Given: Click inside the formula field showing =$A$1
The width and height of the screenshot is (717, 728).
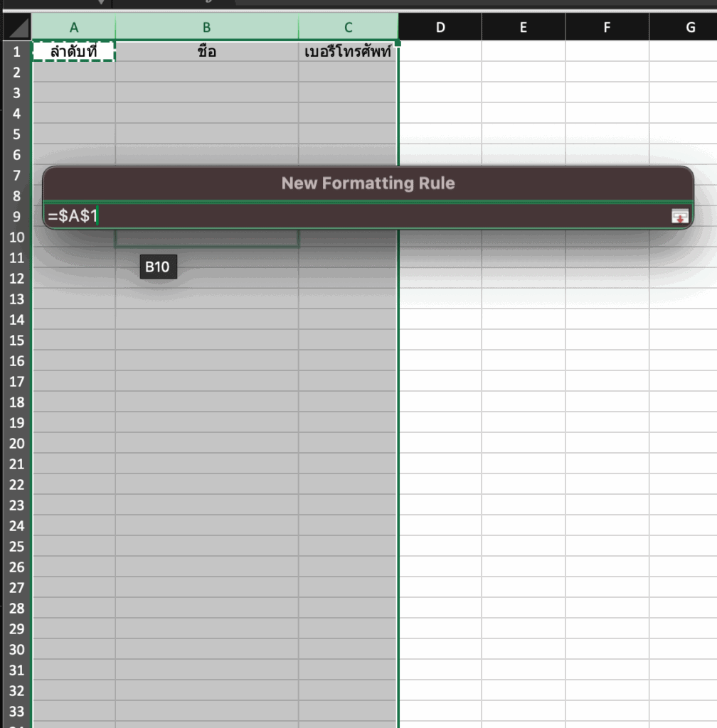Looking at the screenshot, I should (213, 216).
